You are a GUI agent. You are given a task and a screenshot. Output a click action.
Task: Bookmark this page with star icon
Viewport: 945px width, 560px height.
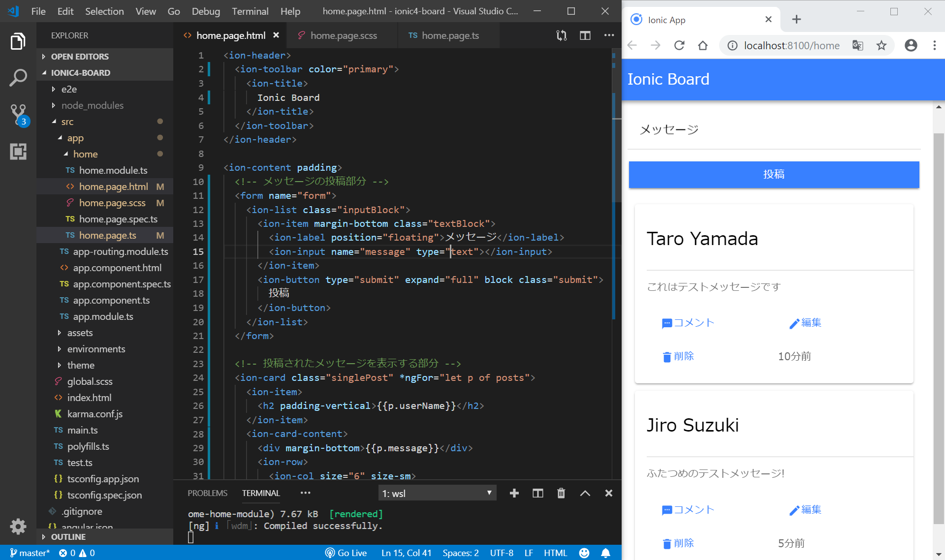[x=881, y=46]
